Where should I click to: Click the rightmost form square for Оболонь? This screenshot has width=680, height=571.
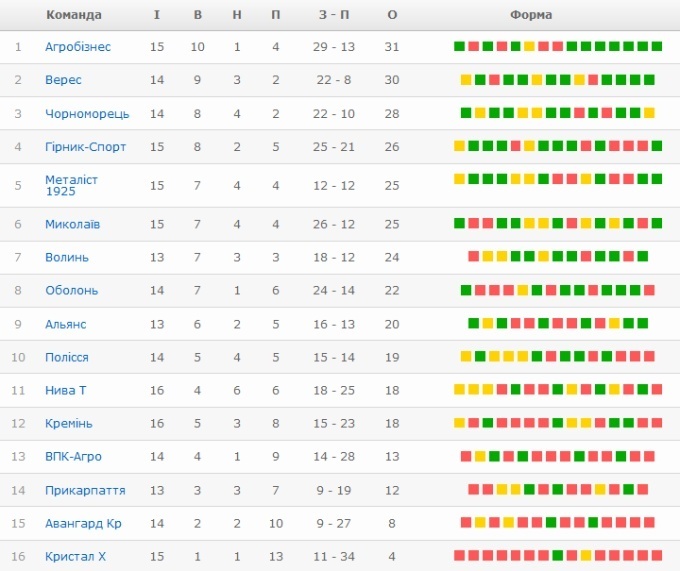(x=650, y=291)
